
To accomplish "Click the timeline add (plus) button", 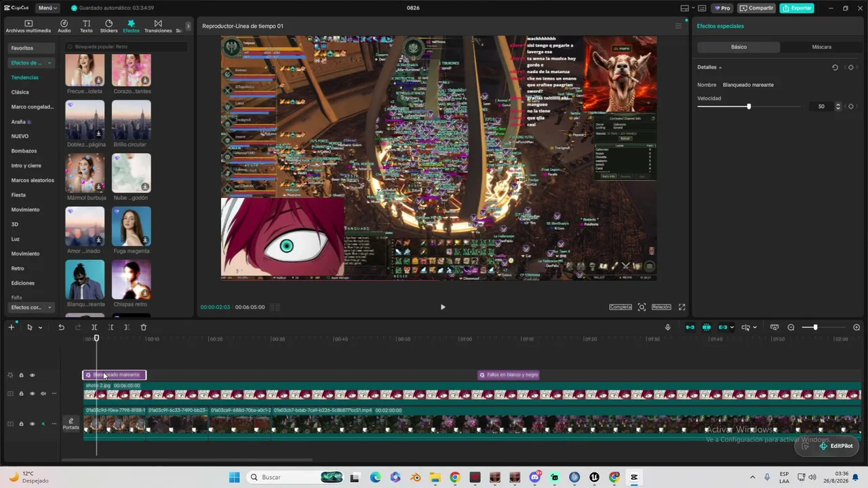I will coord(11,327).
